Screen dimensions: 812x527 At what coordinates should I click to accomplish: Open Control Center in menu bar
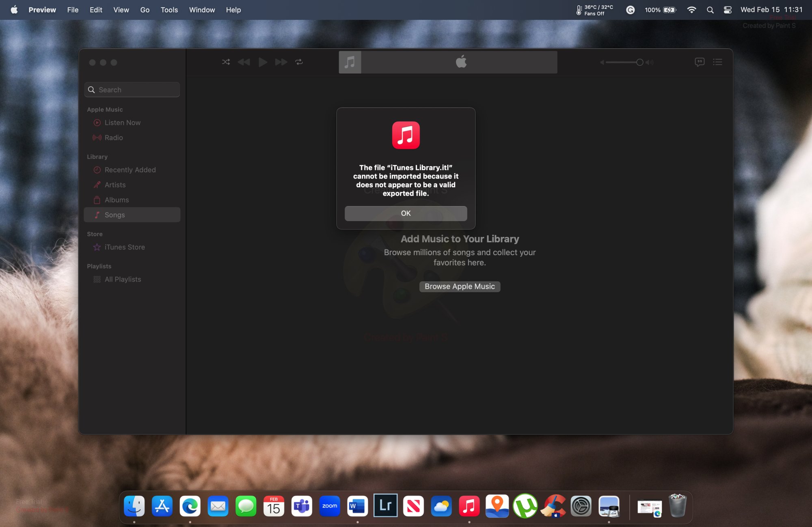[x=728, y=10]
